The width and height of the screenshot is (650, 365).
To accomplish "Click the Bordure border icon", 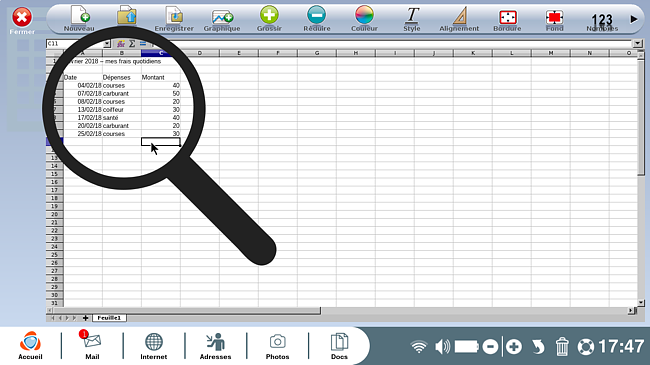I will pos(507,17).
